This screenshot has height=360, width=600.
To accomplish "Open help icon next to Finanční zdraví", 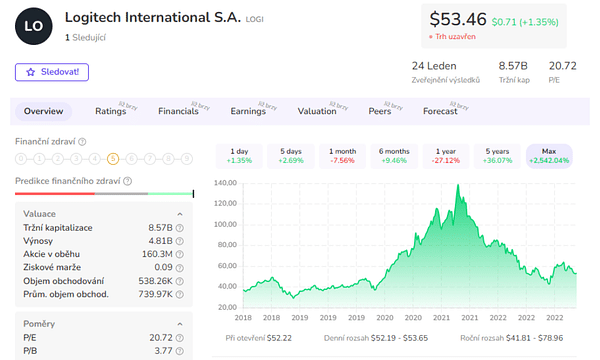I will click(82, 142).
